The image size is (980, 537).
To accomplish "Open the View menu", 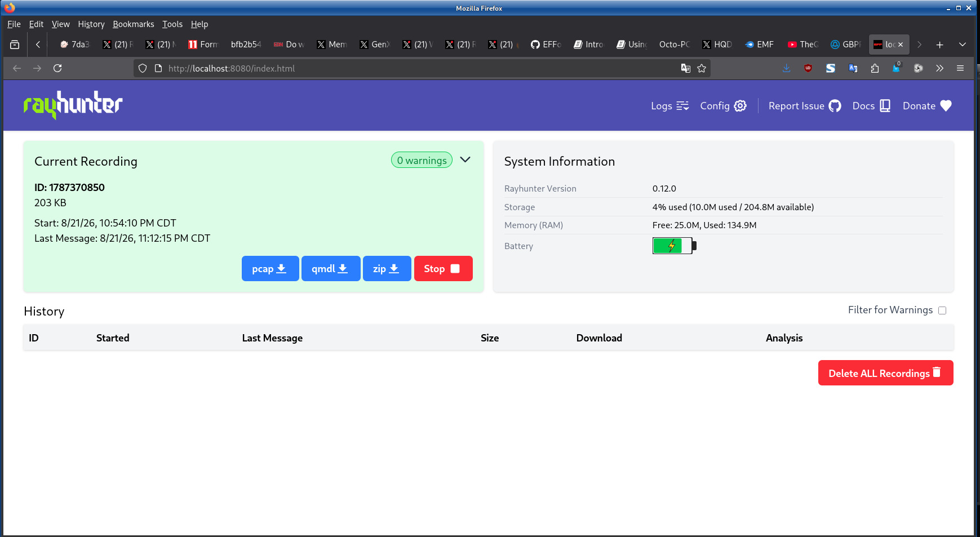I will (61, 24).
